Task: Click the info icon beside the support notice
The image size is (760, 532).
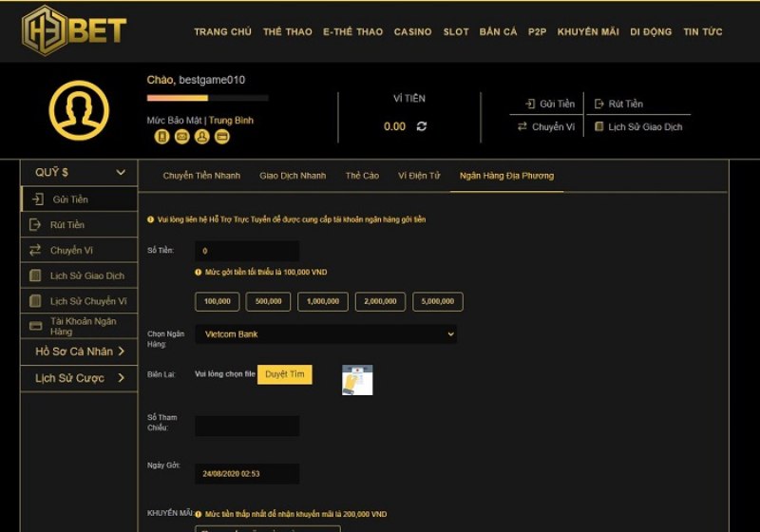Action: point(150,219)
